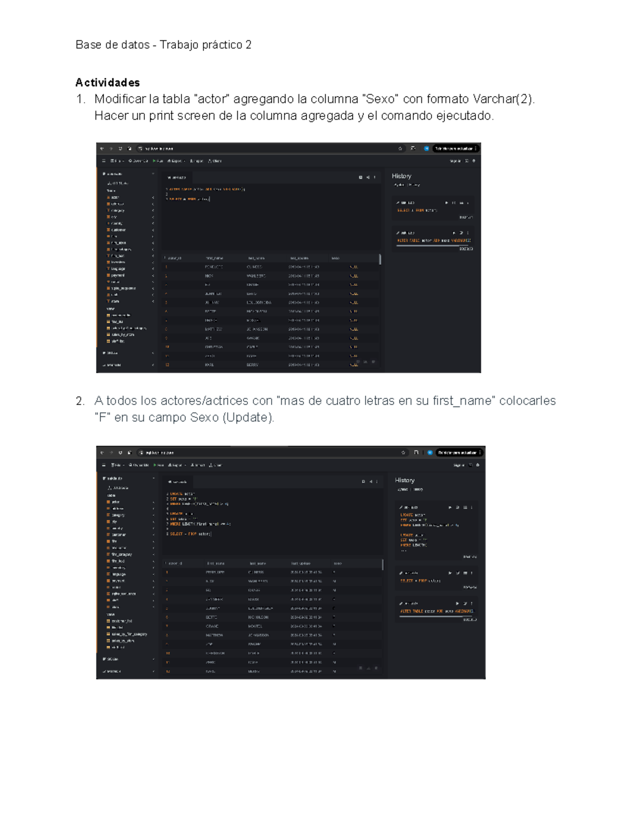644x834 pixels.
Task: Click the share icon above the upper SQL editor
Action: tap(368, 177)
